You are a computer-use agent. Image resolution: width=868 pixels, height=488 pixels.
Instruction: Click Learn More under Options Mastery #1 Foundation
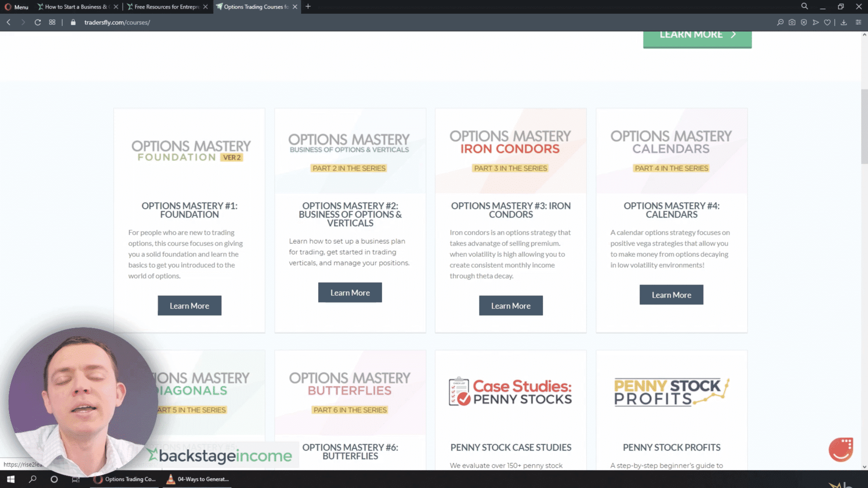point(189,306)
